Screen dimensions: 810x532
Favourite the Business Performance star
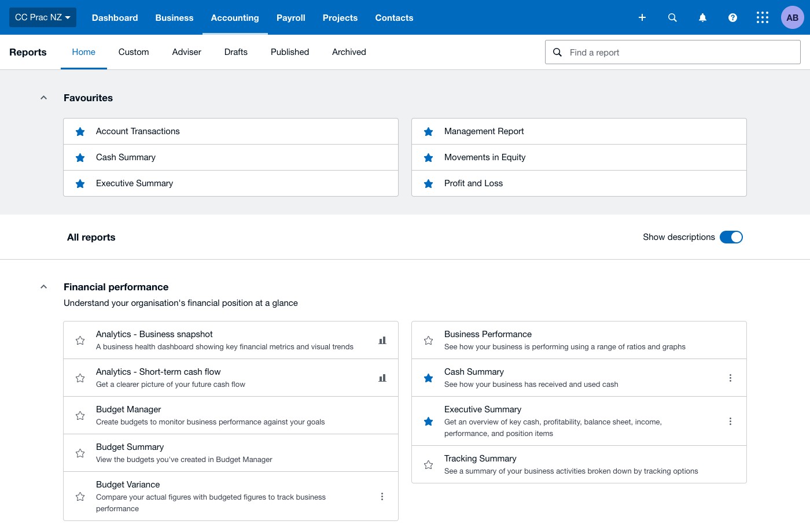click(429, 341)
